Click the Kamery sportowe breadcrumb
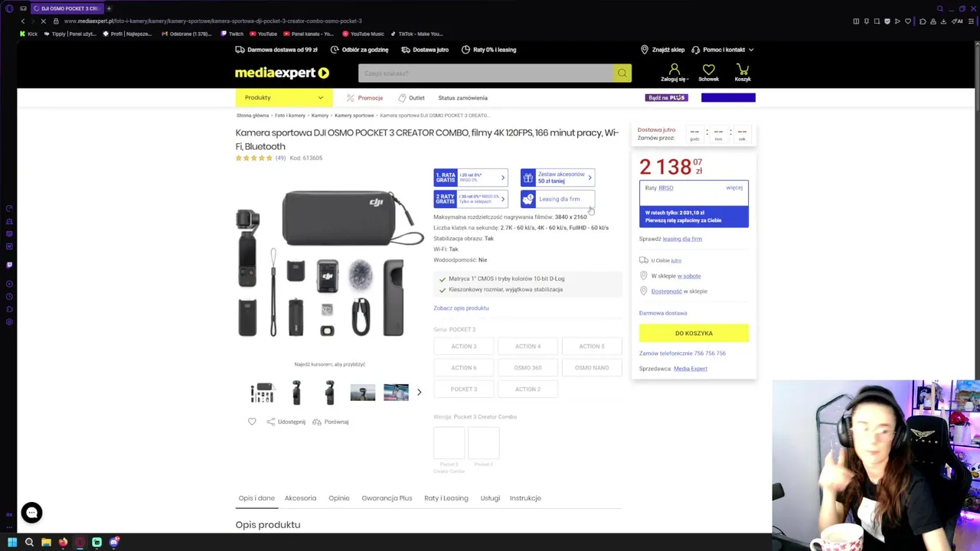 (354, 116)
